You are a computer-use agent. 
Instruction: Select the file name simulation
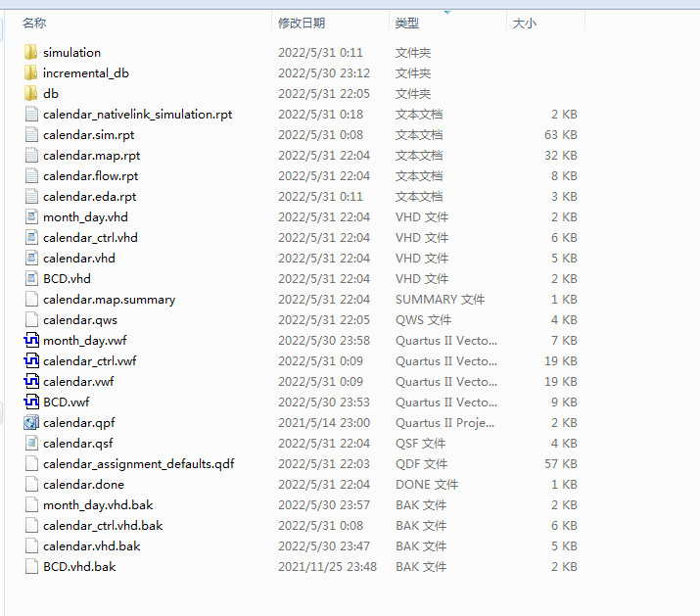click(x=71, y=53)
